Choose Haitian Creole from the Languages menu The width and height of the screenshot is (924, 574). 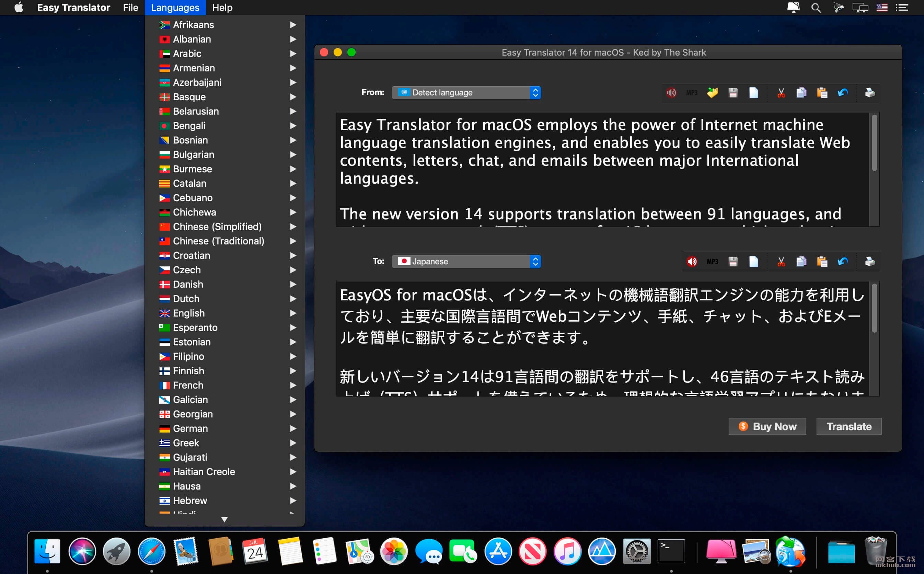pyautogui.click(x=224, y=472)
